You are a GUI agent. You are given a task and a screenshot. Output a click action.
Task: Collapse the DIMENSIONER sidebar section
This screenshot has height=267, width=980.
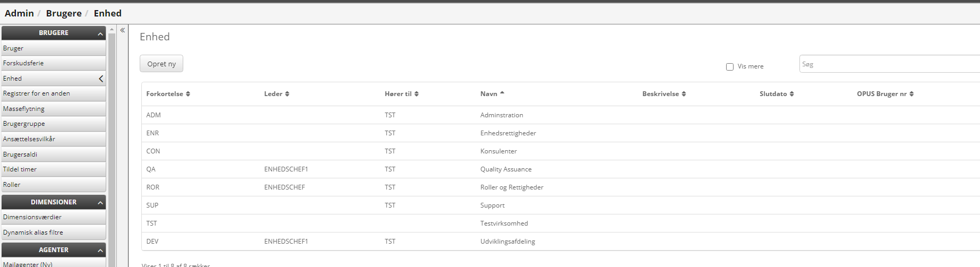[x=100, y=203]
